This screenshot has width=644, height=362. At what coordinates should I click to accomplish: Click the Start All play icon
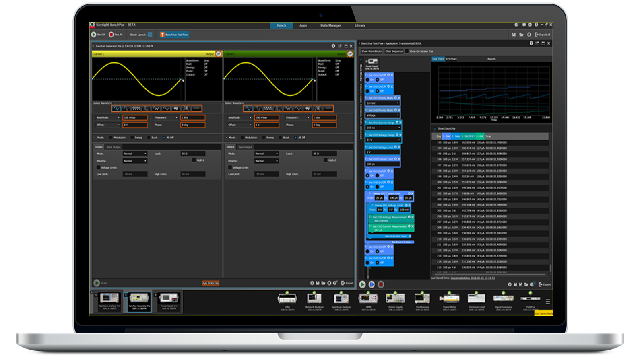tap(94, 35)
